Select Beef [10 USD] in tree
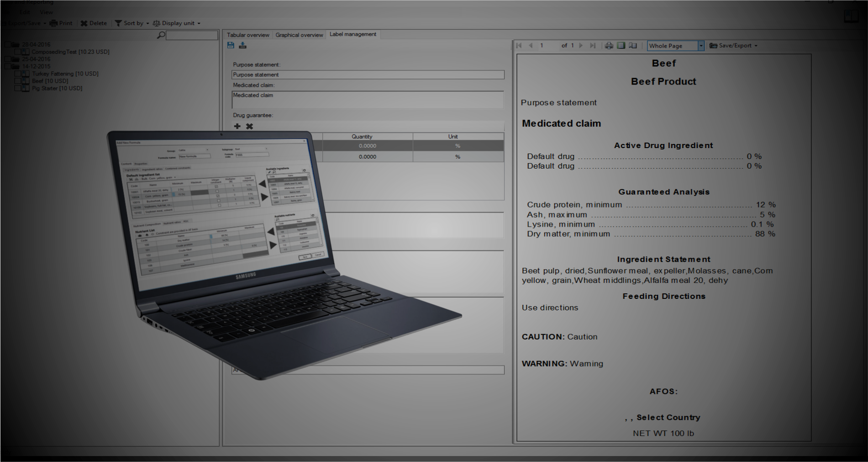The width and height of the screenshot is (868, 462). coord(50,81)
